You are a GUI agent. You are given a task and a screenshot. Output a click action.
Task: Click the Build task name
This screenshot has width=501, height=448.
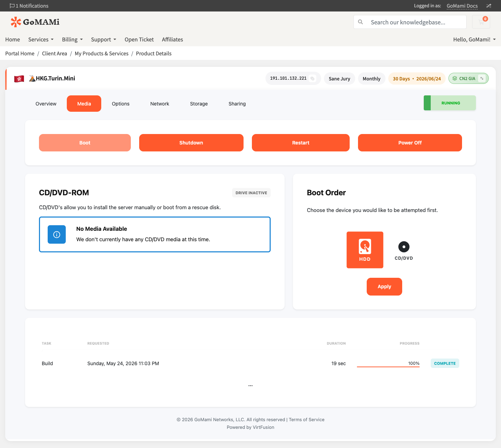(x=47, y=363)
